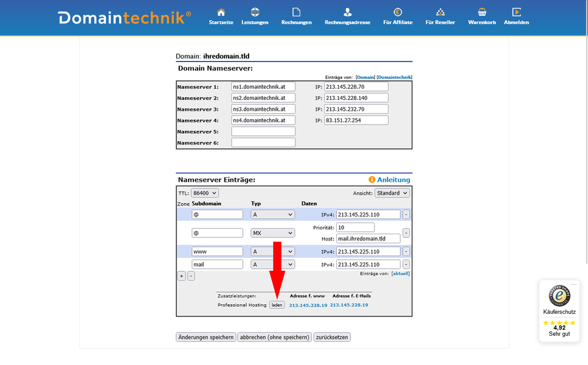Click the Leistungen globe icon
This screenshot has height=365, width=588.
(x=255, y=12)
